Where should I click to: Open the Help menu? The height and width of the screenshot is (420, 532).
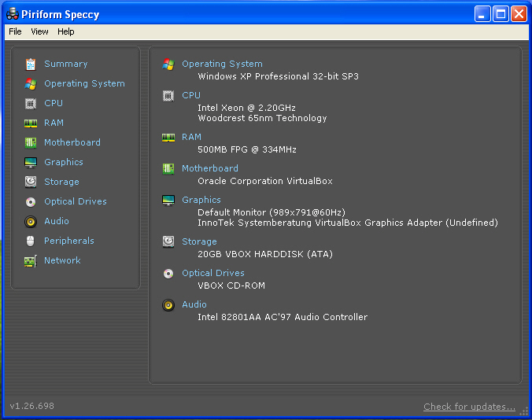point(66,31)
